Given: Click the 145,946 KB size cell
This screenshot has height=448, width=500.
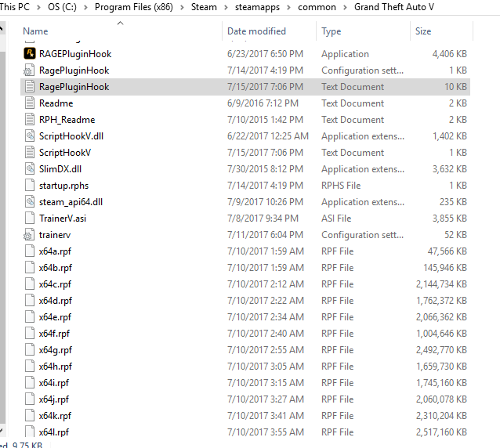Looking at the screenshot, I should [x=445, y=268].
